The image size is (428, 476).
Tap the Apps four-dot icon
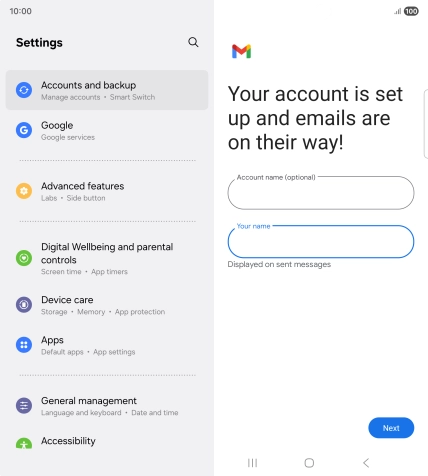(x=24, y=345)
